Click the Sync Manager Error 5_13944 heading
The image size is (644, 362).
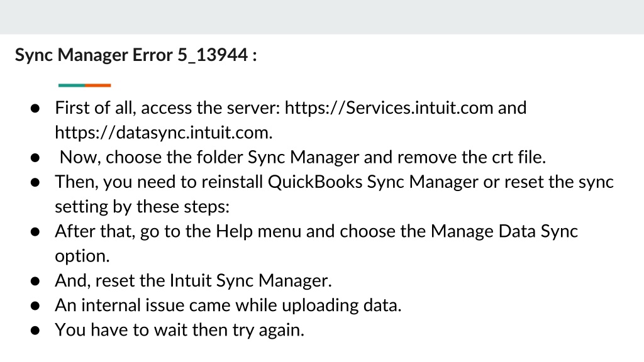point(136,55)
